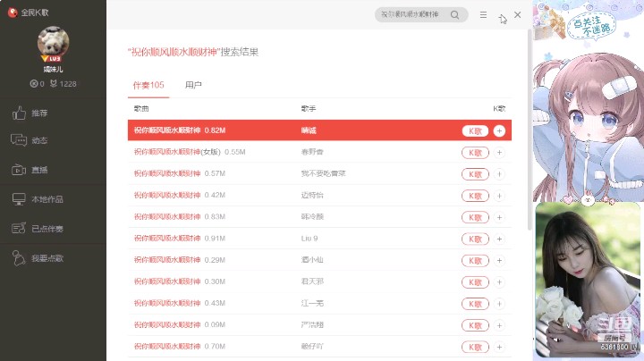Click the K-coin balance 0 icon

(x=34, y=84)
